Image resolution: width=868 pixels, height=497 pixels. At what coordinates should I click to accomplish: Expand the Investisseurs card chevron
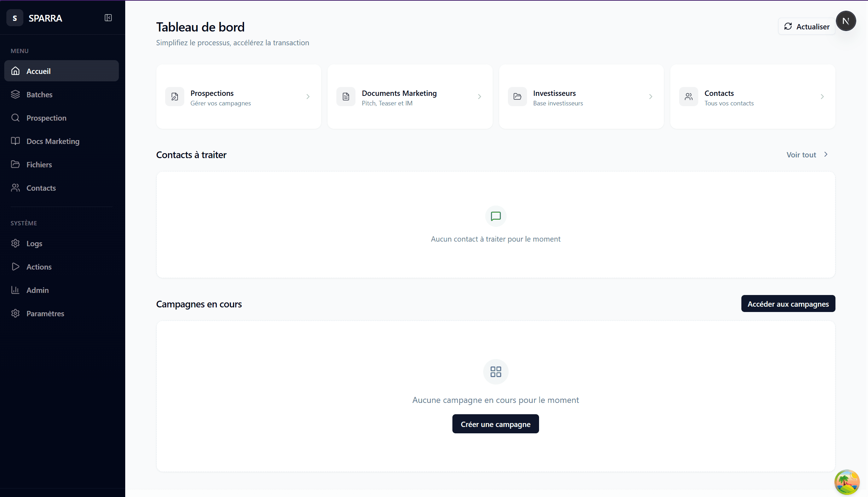click(650, 97)
